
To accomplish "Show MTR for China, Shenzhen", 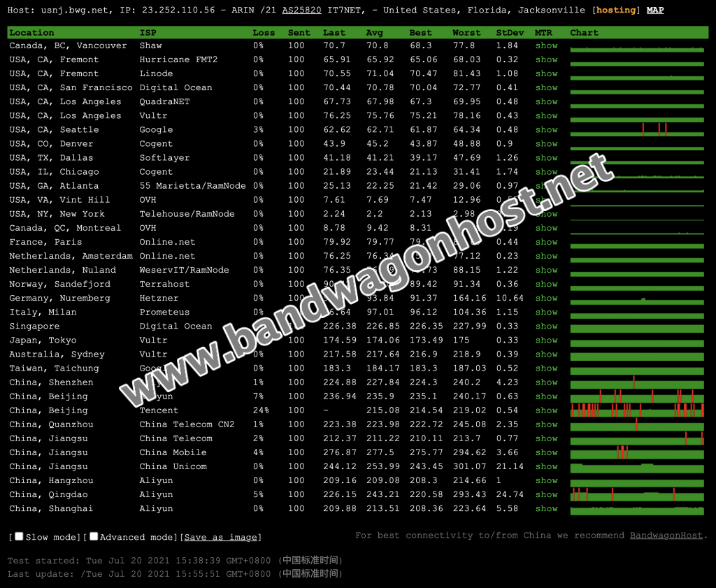I will (547, 382).
